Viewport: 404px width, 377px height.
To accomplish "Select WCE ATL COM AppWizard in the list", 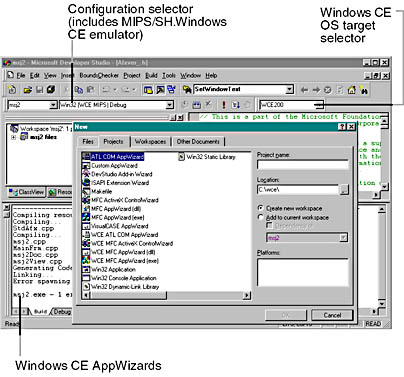I will pos(120,235).
